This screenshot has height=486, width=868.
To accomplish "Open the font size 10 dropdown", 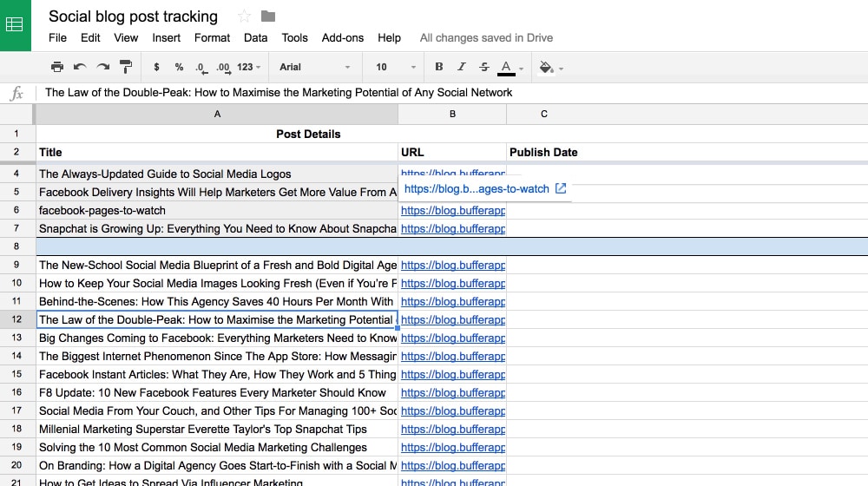I will (395, 67).
